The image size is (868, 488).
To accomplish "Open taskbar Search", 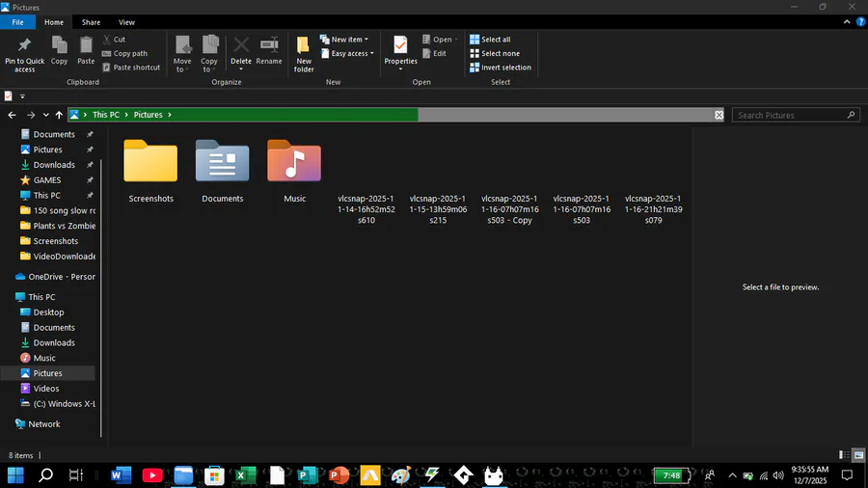I will [46, 474].
